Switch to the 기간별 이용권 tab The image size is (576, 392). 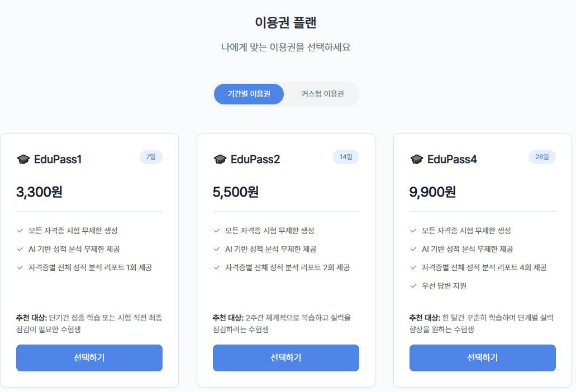tap(249, 94)
